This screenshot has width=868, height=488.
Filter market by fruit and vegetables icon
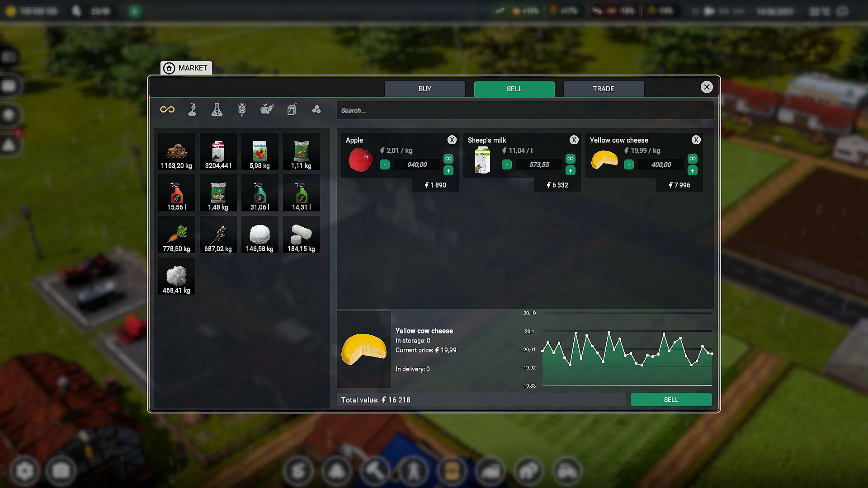click(x=267, y=109)
